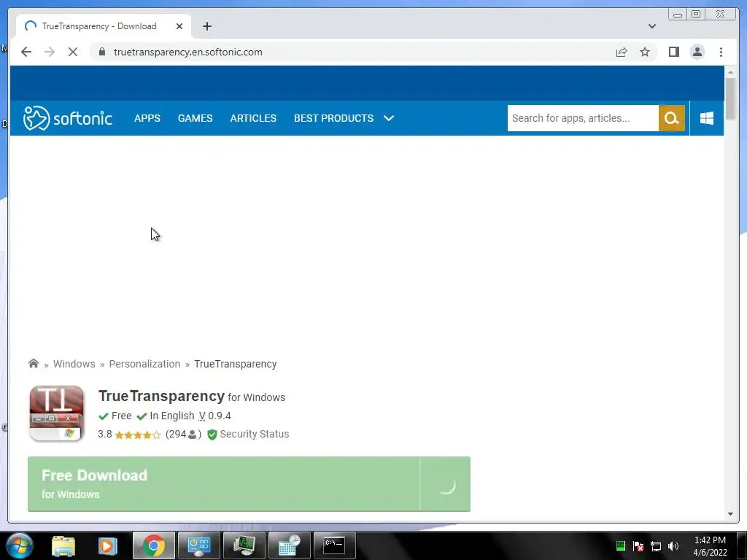747x560 pixels.
Task: Click the Softonic logo
Action: pos(68,118)
